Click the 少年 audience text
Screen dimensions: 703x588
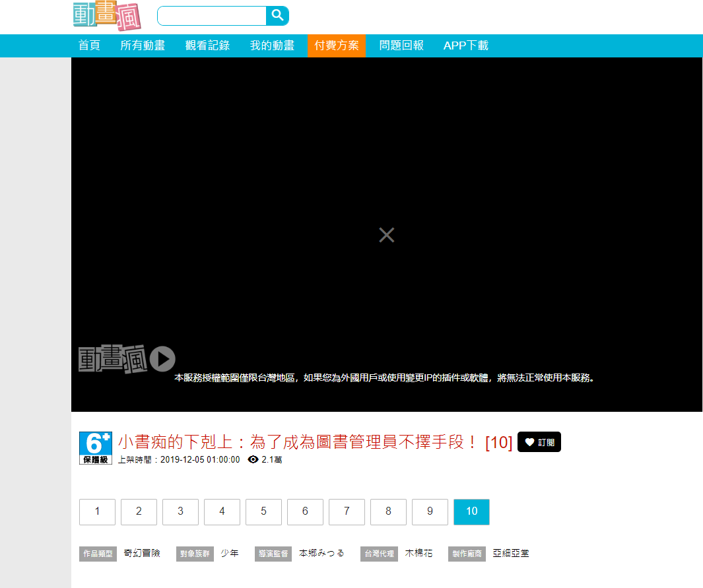pos(230,554)
